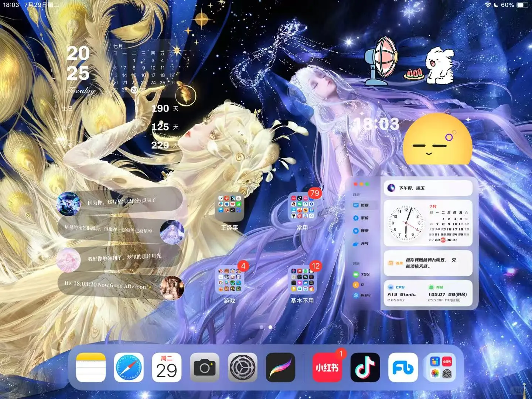The width and height of the screenshot is (532, 399).
Task: Tap the 因为你，这片星海 chat bubble
Action: (x=120, y=202)
